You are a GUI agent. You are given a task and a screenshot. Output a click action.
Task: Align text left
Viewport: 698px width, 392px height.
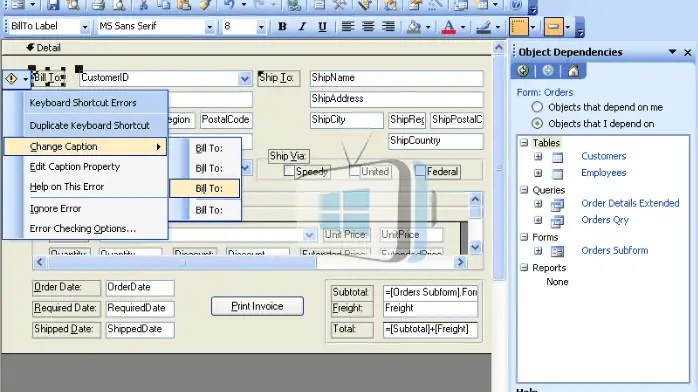(x=348, y=27)
